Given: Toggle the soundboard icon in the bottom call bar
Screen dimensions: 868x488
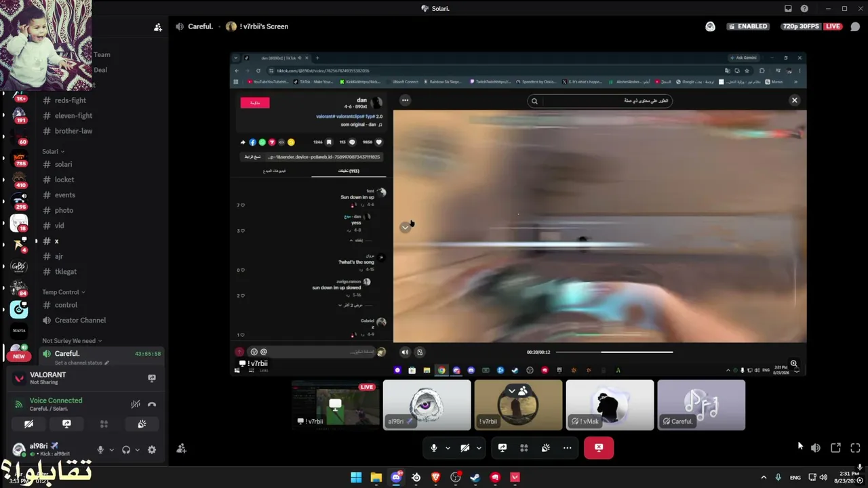Looking at the screenshot, I should (x=546, y=447).
